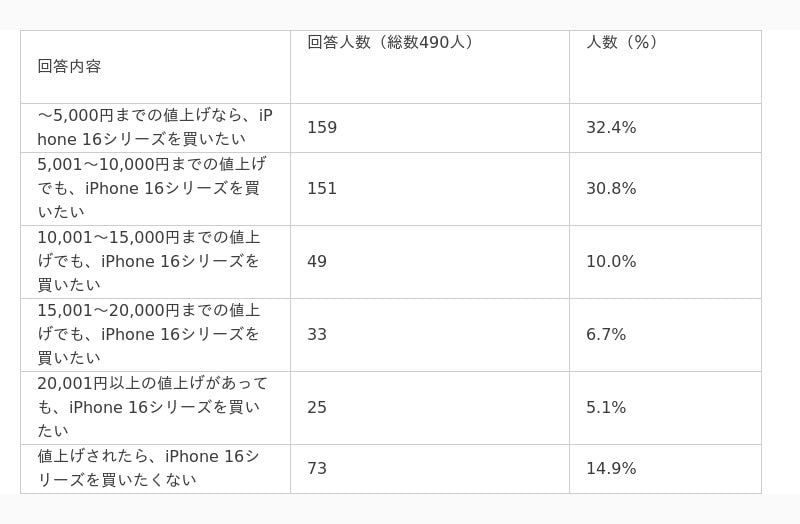
Task: Click the ～5,000円までの値上げ answer cell
Action: point(155,128)
